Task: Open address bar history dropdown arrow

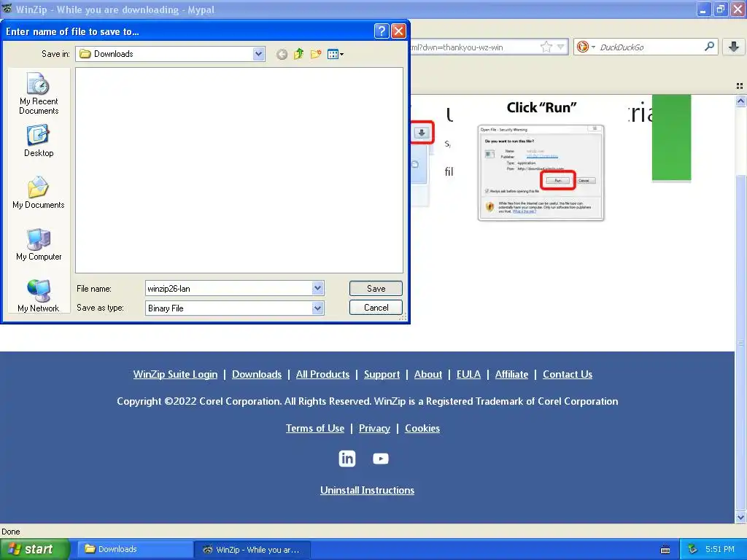Action: tap(561, 47)
